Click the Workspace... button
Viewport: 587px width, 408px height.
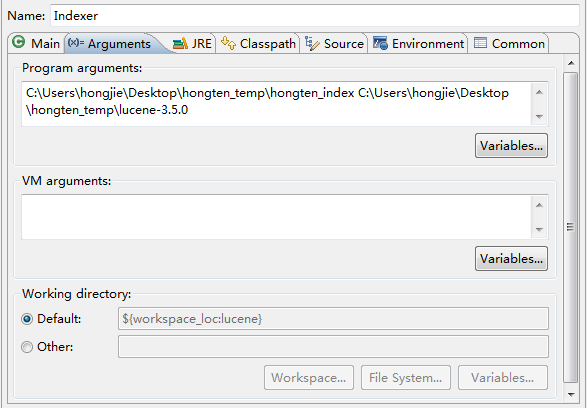pyautogui.click(x=309, y=378)
